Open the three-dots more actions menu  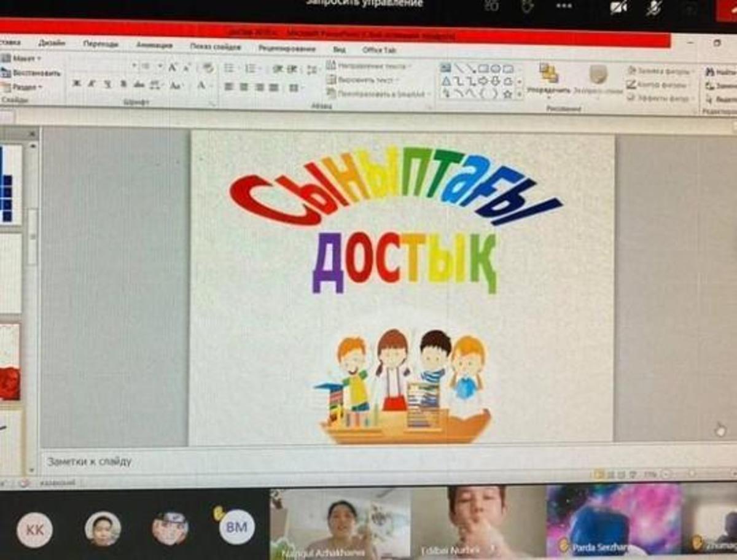[x=564, y=6]
